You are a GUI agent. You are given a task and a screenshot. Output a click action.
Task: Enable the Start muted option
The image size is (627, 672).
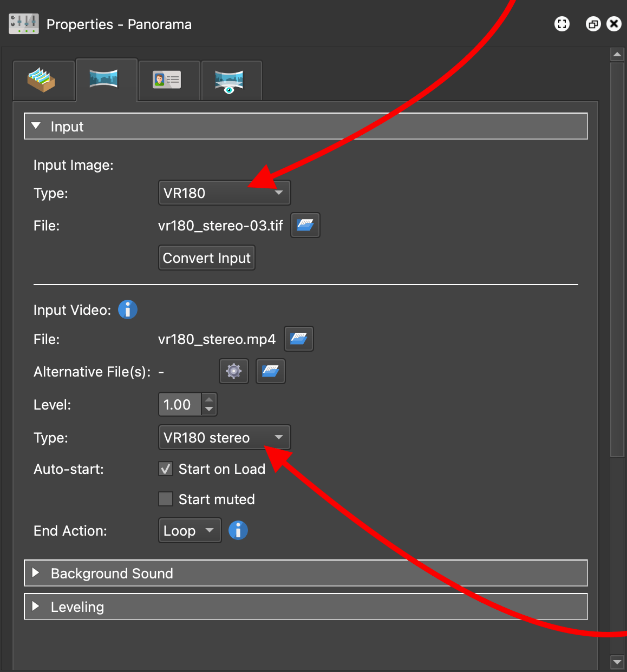(166, 499)
